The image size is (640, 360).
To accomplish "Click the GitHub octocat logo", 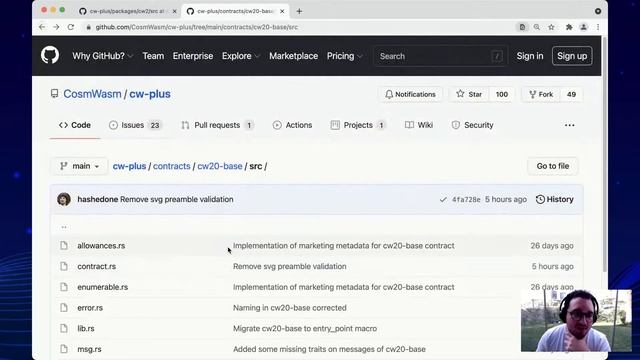I will tap(50, 56).
